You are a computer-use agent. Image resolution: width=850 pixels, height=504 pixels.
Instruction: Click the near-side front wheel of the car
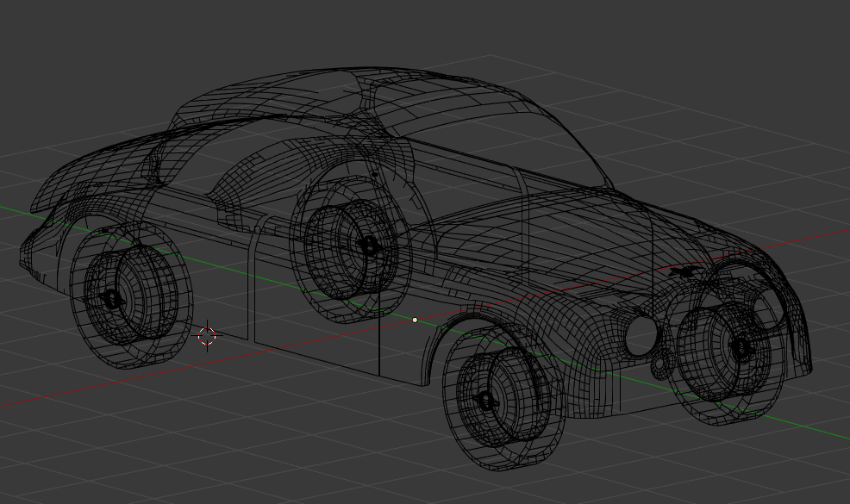[x=503, y=396]
